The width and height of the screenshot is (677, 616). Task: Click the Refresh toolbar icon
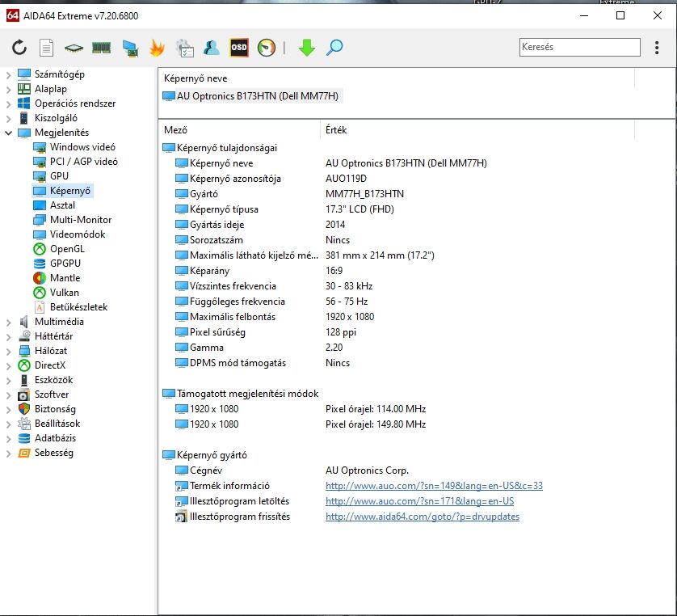pyautogui.click(x=19, y=47)
